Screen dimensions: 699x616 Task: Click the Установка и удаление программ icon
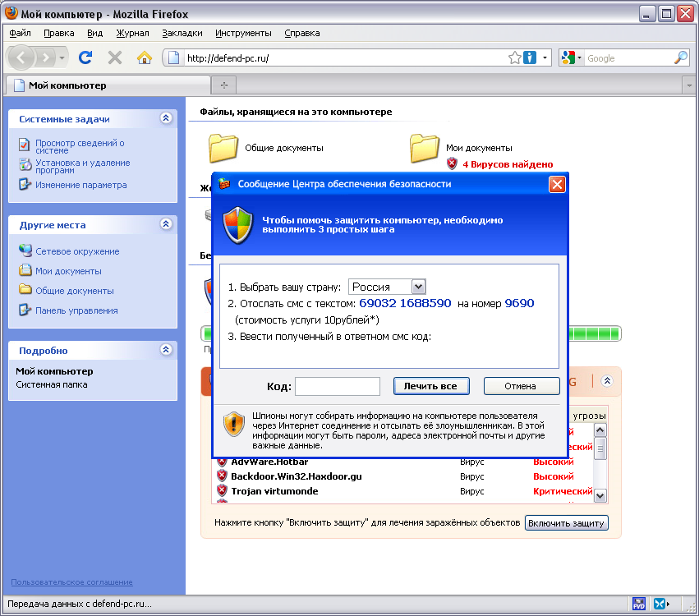25,165
